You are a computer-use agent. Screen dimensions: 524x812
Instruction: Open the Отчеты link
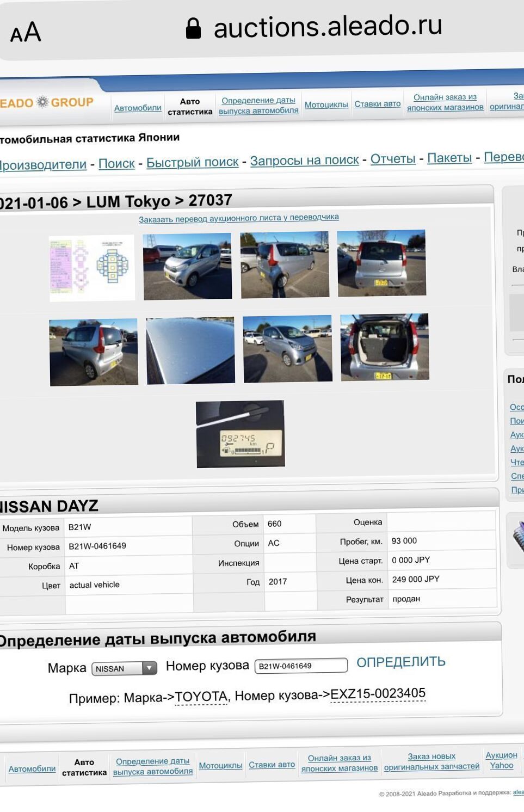coord(392,158)
